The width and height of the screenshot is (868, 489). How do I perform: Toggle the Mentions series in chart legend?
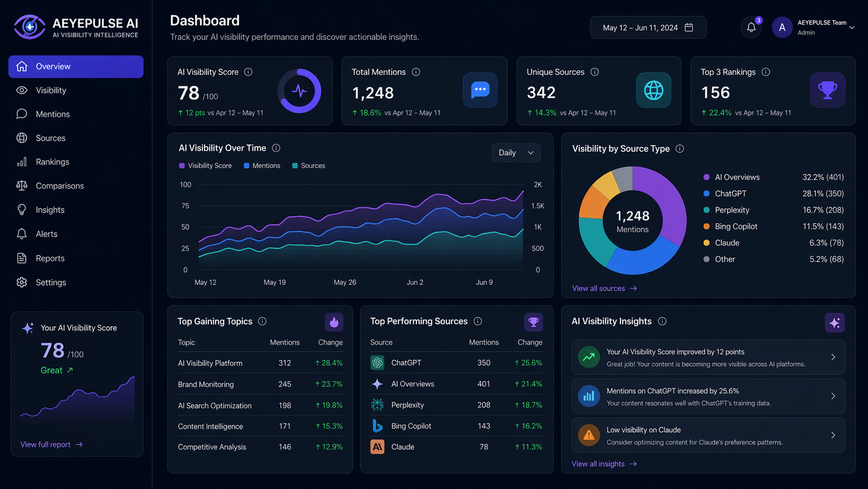click(x=262, y=166)
